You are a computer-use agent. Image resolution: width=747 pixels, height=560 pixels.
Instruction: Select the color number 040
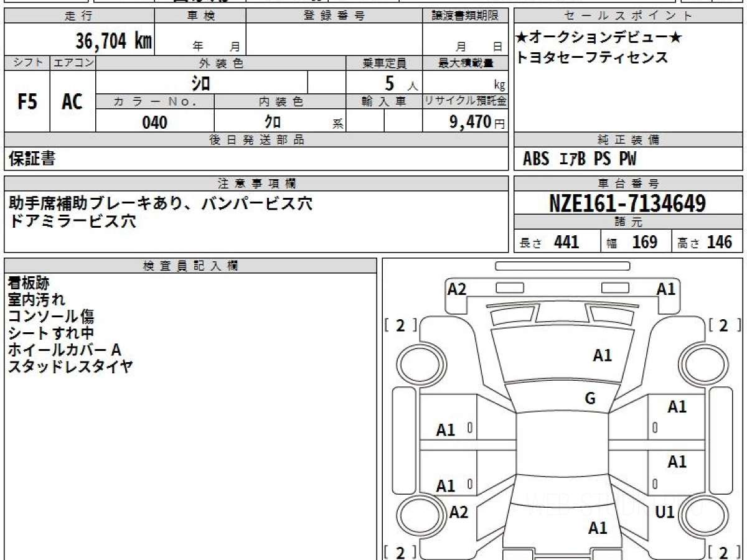(155, 122)
